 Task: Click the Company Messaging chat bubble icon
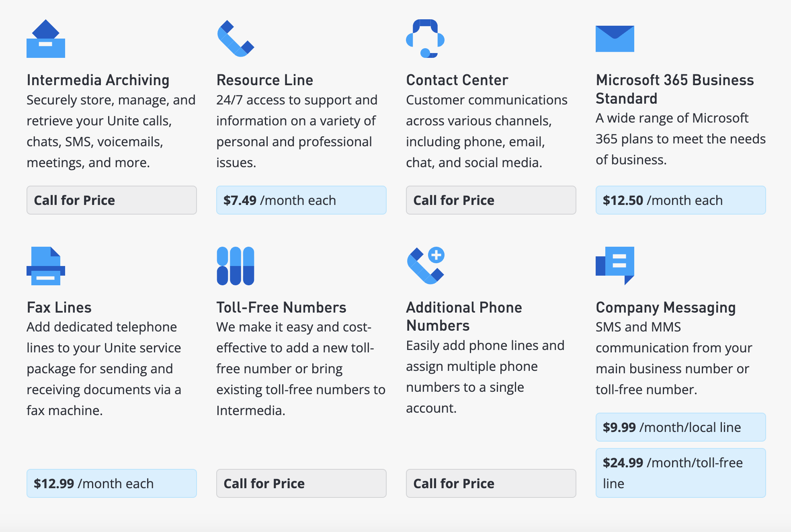pyautogui.click(x=615, y=266)
